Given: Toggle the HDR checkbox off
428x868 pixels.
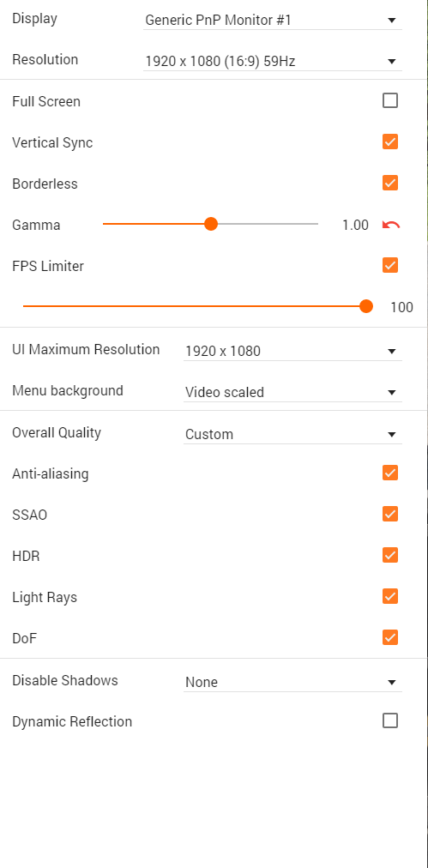Looking at the screenshot, I should coord(390,555).
